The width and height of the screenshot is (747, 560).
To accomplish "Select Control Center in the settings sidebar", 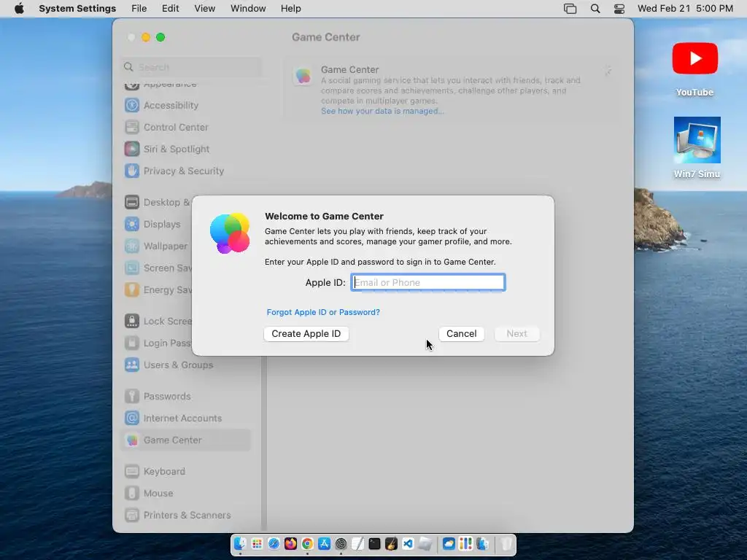I will [186, 127].
